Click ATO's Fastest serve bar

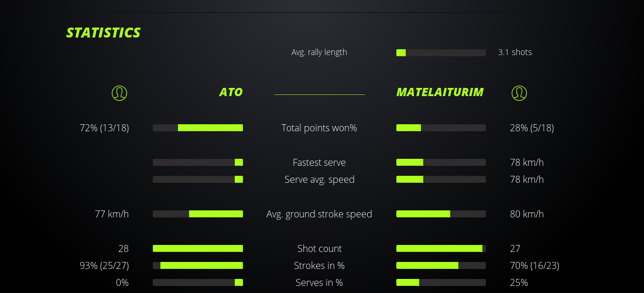pos(198,162)
